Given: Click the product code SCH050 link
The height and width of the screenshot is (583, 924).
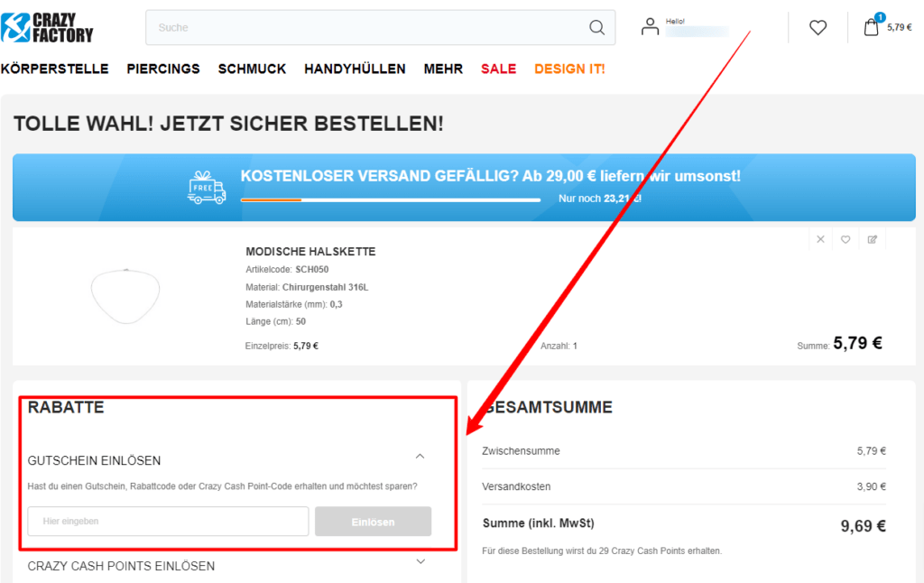Looking at the screenshot, I should [x=310, y=269].
